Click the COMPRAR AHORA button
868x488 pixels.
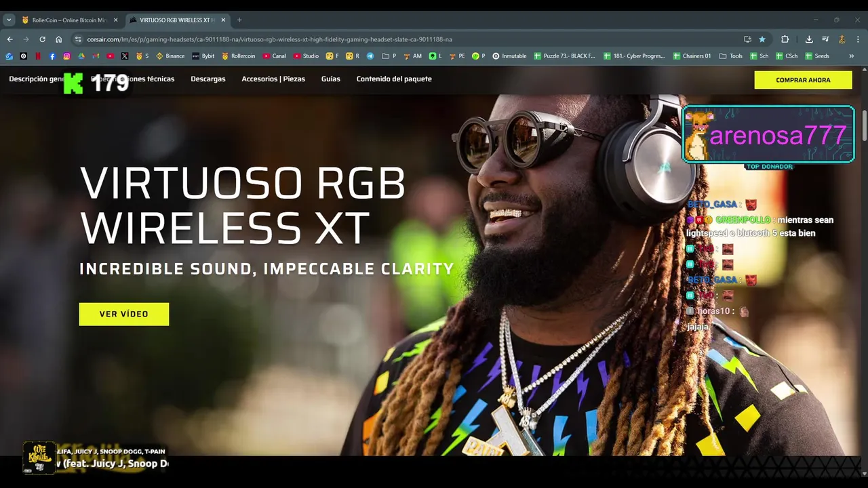pos(803,80)
